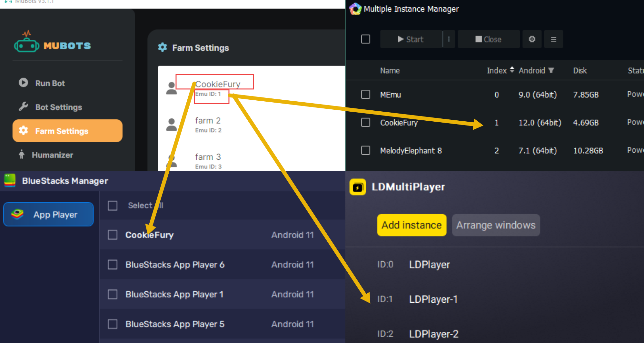Viewport: 644px width, 343px height.
Task: Click the Bot Settings wrench icon
Action: [23, 106]
